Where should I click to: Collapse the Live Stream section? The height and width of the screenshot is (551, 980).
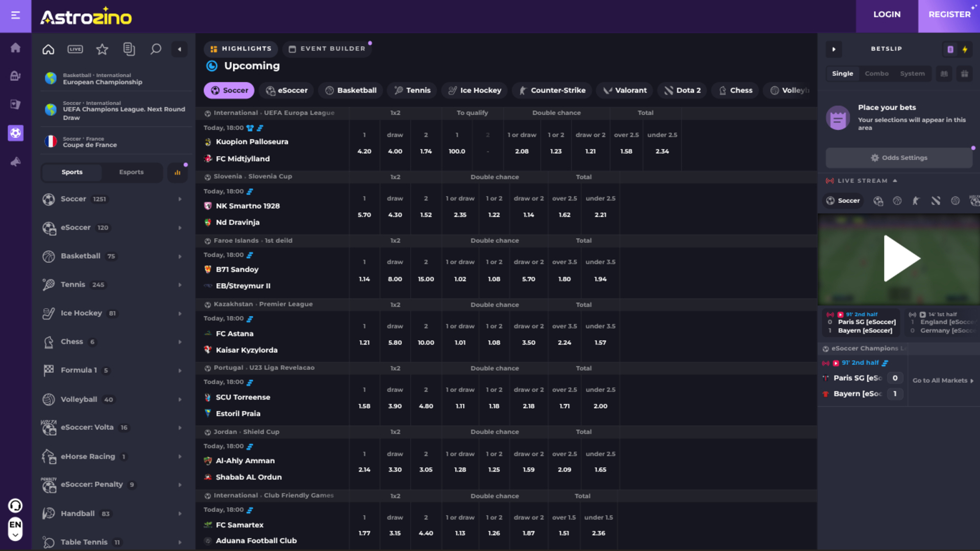click(x=895, y=181)
